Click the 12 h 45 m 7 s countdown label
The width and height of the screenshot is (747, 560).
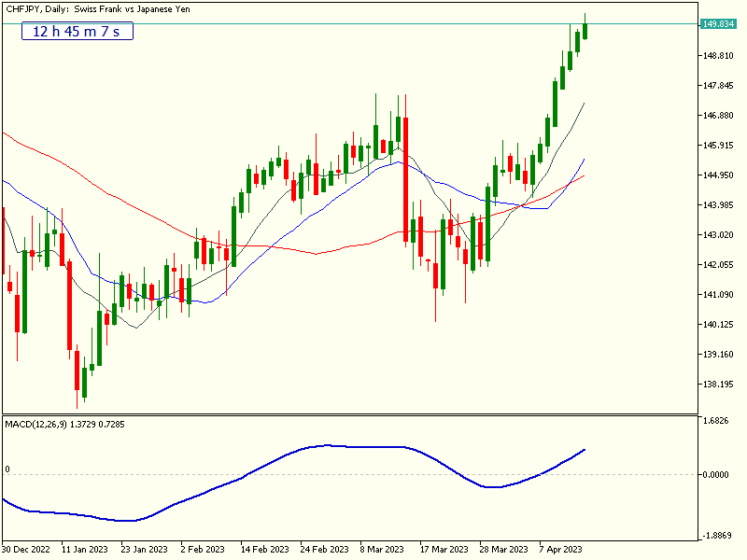pos(78,32)
